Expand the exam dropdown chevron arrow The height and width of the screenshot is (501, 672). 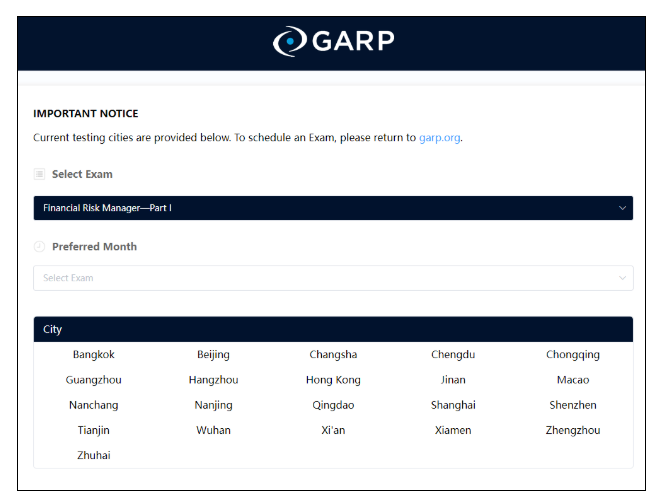click(x=622, y=208)
